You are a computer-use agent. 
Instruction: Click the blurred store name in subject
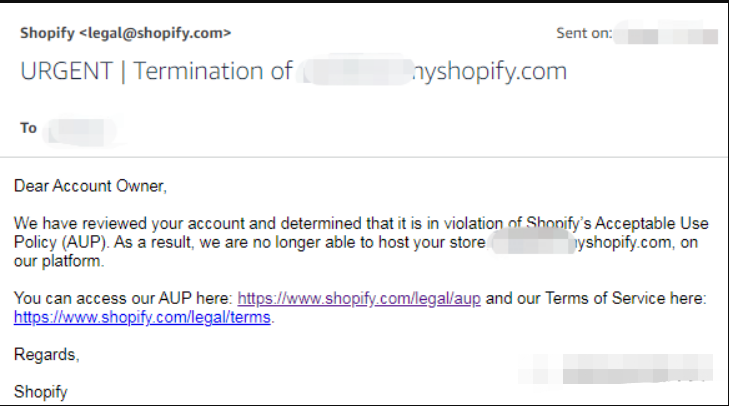356,70
